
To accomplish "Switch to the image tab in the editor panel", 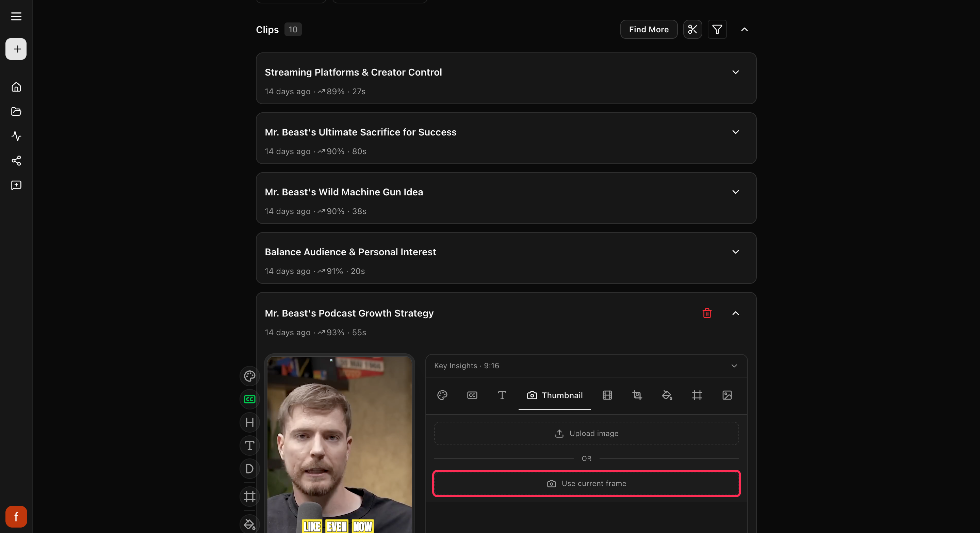I will tap(727, 395).
